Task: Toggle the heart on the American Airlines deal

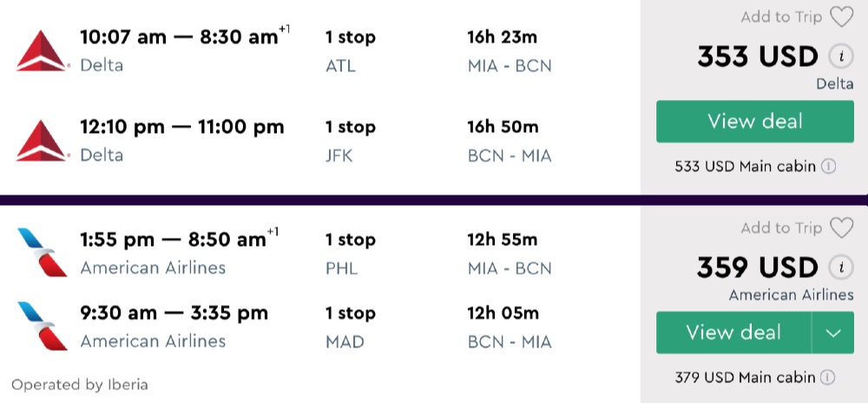Action: pos(841,228)
